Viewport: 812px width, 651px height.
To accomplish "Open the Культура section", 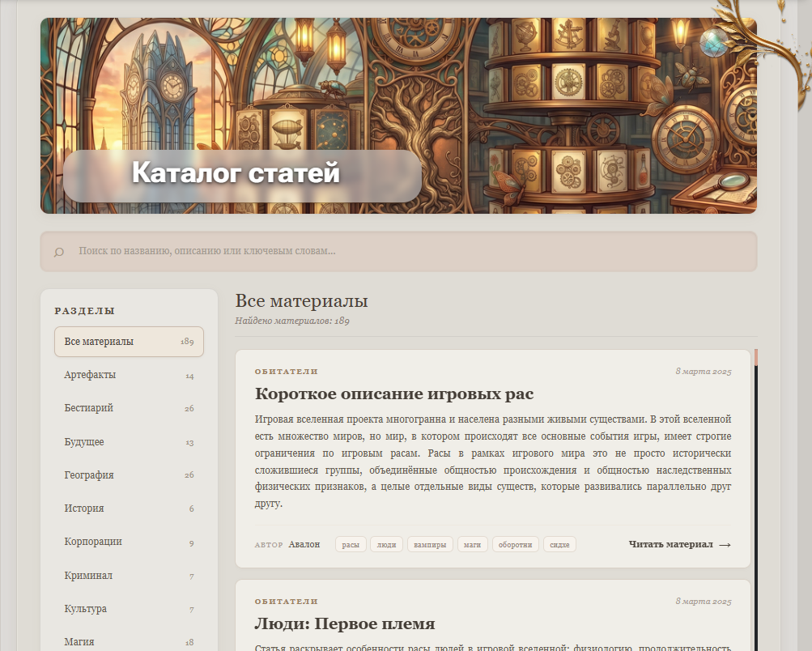I will coord(129,609).
